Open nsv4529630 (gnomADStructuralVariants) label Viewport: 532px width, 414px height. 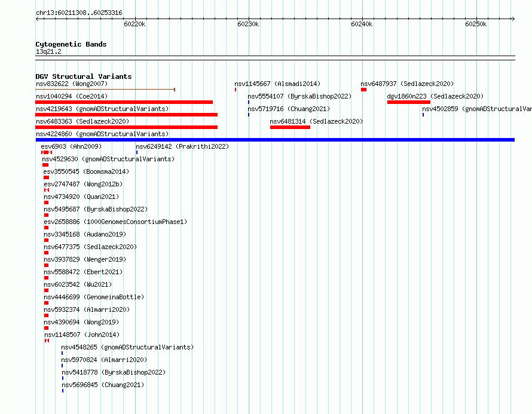[x=108, y=159]
